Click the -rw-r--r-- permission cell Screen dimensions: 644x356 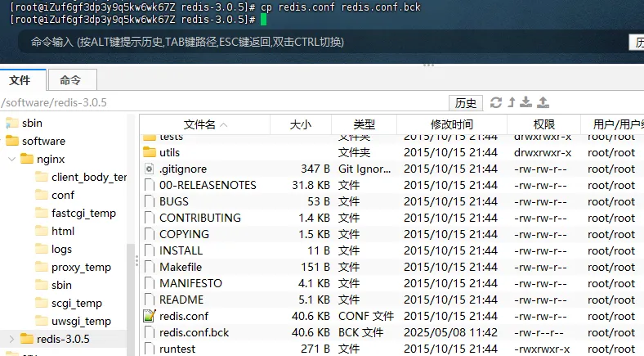pyautogui.click(x=539, y=332)
